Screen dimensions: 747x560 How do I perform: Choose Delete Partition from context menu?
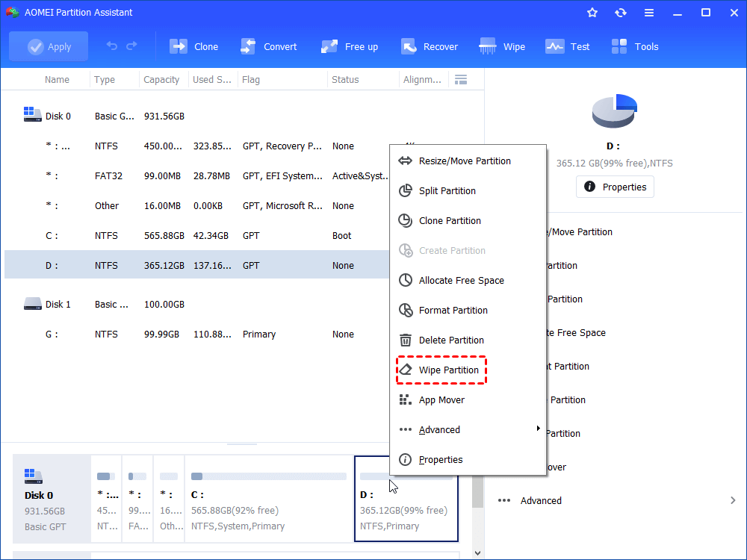click(x=468, y=340)
